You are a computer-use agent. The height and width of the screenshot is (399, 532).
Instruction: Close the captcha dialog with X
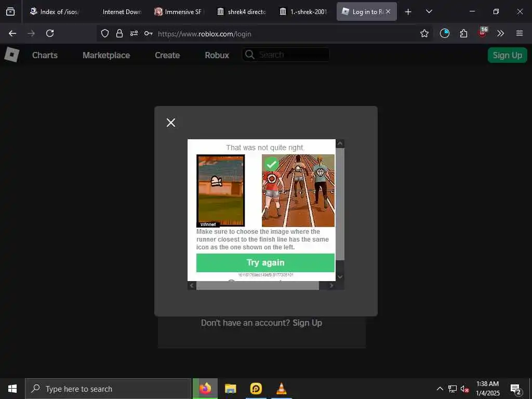tap(171, 123)
